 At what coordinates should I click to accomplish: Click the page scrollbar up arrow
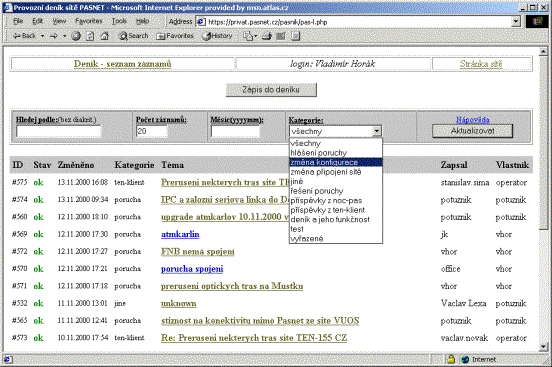[543, 51]
